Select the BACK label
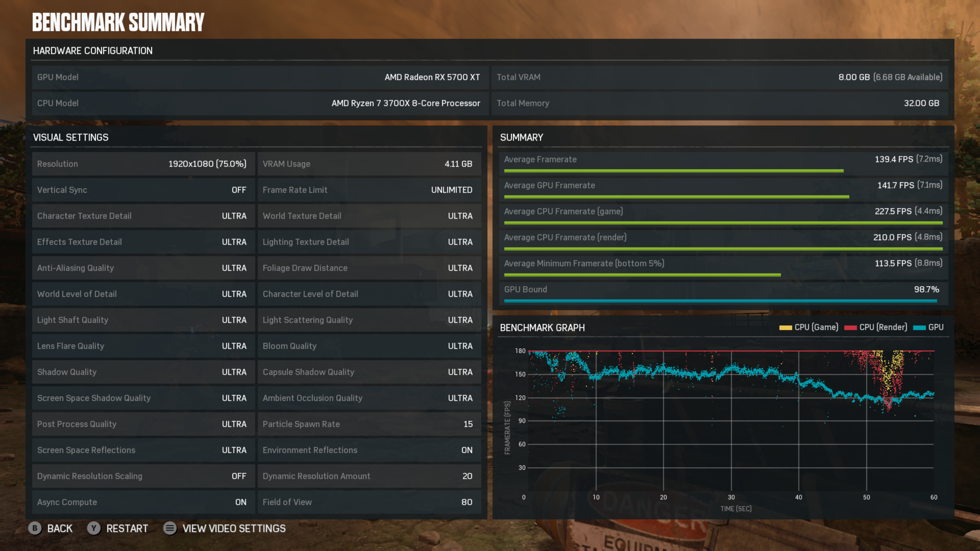 (x=60, y=528)
